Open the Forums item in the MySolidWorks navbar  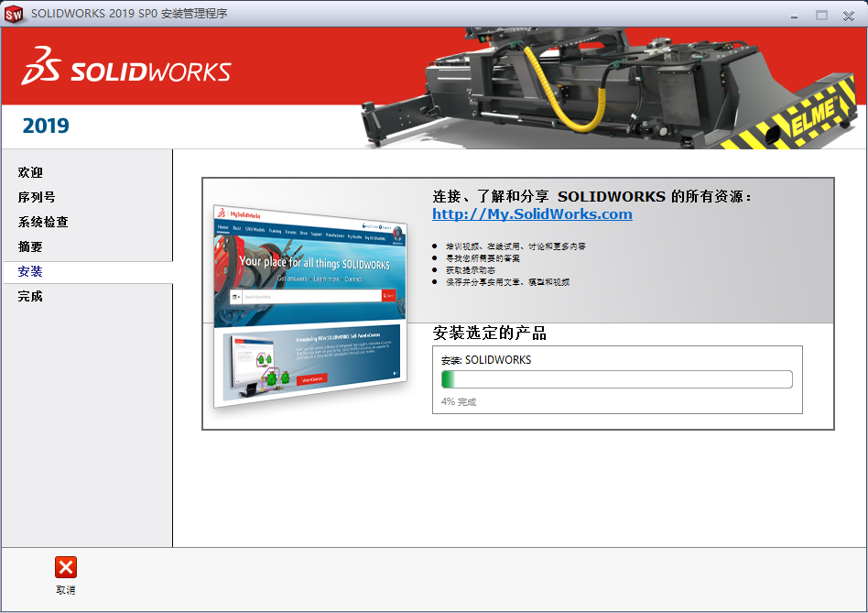(x=291, y=232)
